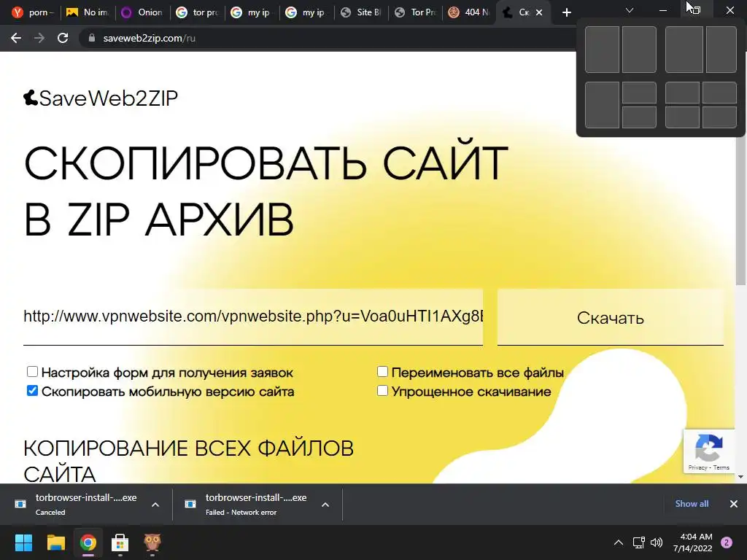Open Windows Start menu
Screen dimensions: 747x560
coord(23,542)
